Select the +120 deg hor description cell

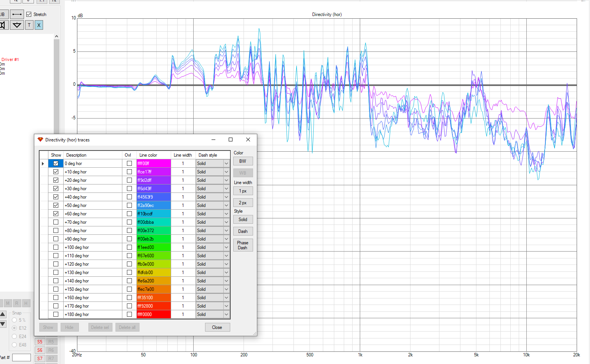pos(93,264)
